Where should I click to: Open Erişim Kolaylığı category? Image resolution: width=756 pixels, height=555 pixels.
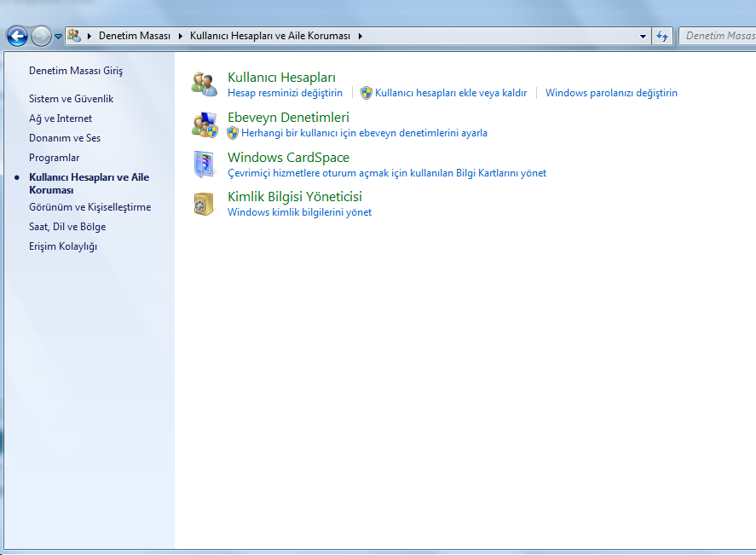63,246
